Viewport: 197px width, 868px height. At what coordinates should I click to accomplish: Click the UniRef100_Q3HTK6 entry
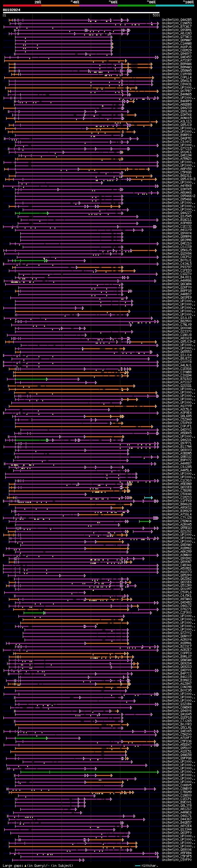click(177, 115)
